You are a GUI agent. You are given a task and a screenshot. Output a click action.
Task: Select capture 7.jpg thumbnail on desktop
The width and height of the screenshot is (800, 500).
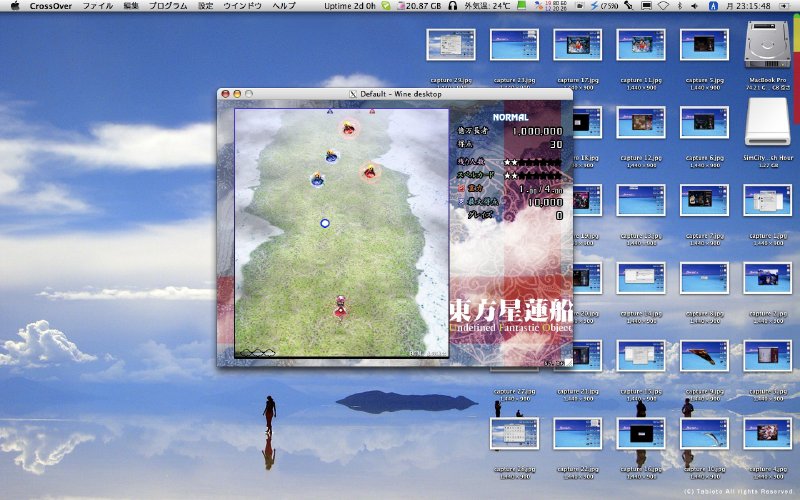point(704,201)
